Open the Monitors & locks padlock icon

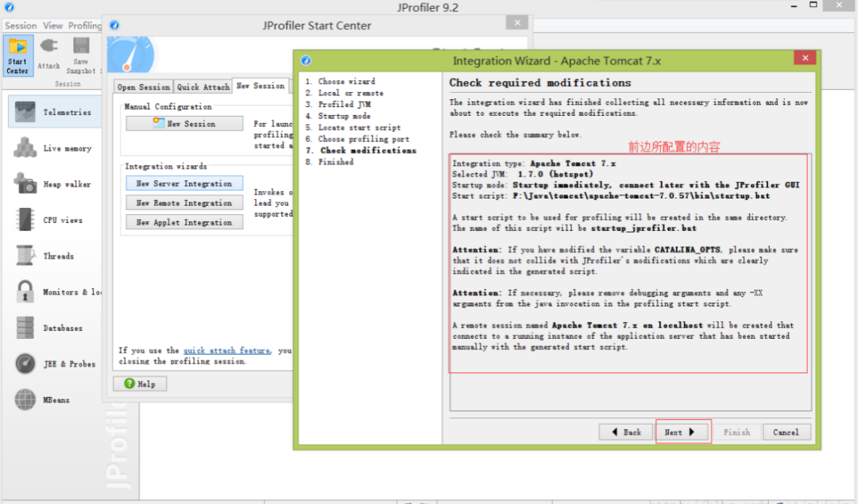[x=25, y=291]
